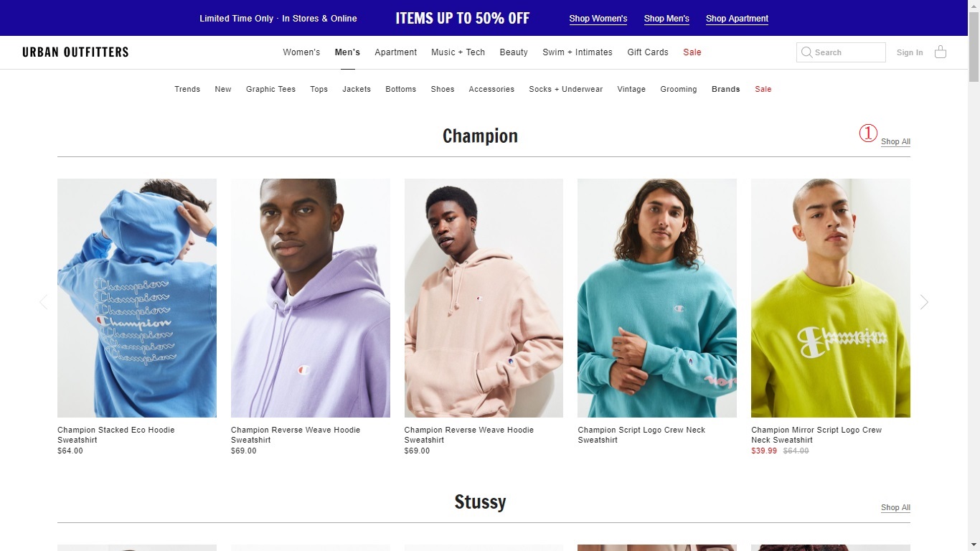Open the lime Mirror Script sweatshirt image
980x551 pixels.
[830, 298]
